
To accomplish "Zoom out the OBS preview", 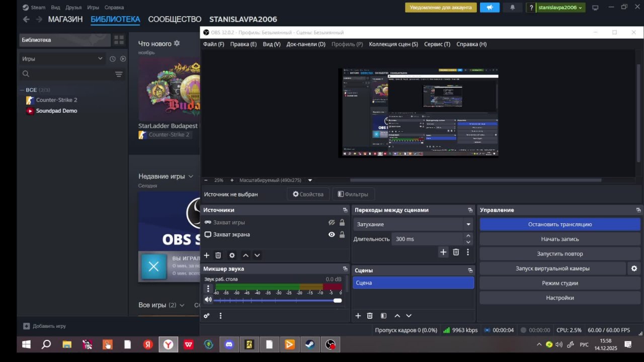I will tap(206, 180).
